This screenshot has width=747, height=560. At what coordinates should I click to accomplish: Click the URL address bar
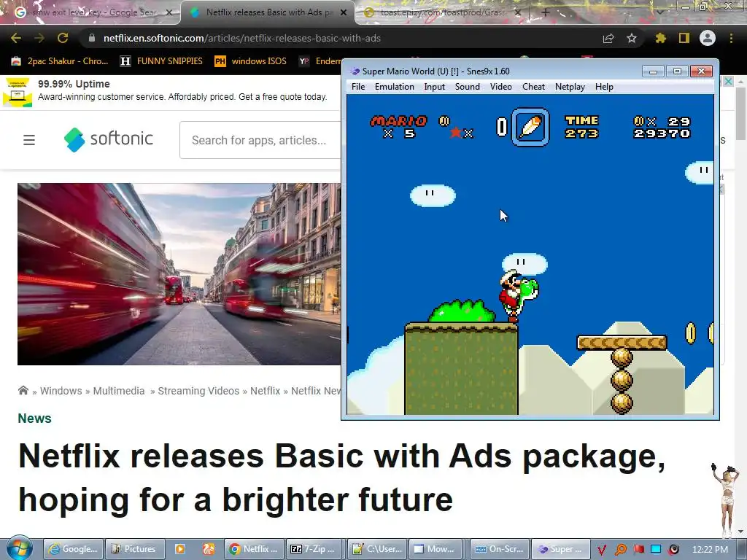[x=343, y=38]
